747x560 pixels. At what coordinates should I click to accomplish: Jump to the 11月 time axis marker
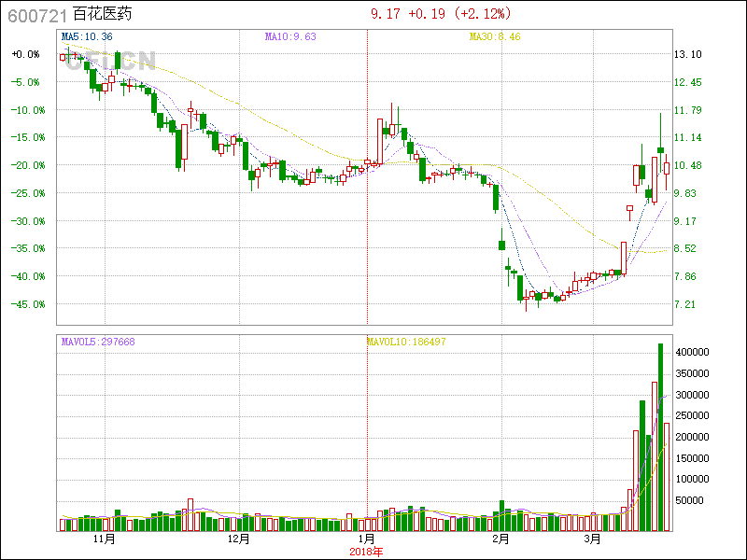click(x=105, y=539)
